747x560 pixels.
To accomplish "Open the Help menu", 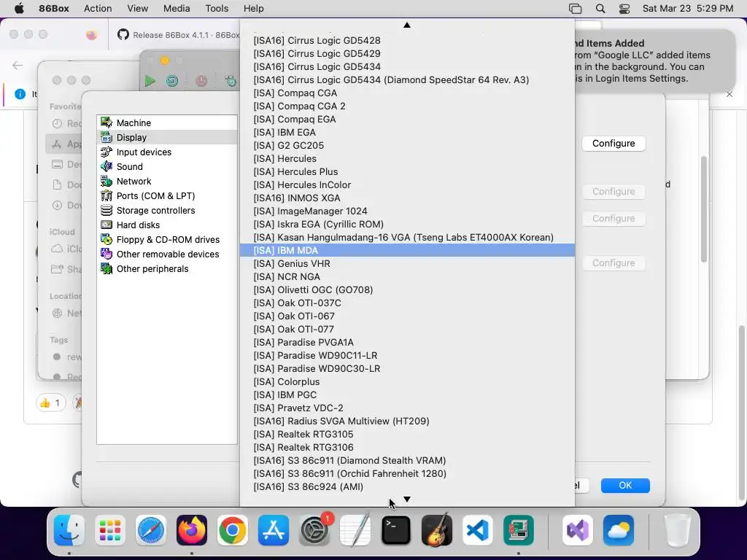I will click(x=253, y=9).
